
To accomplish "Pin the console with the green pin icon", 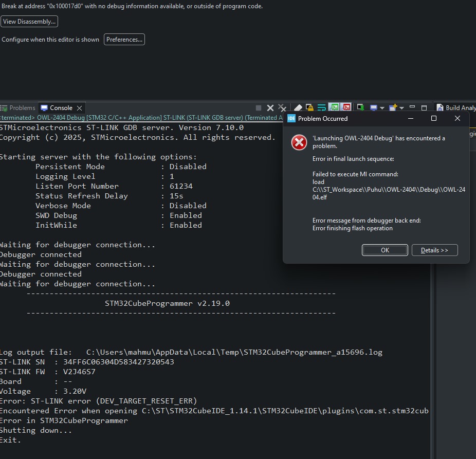I will click(x=360, y=107).
